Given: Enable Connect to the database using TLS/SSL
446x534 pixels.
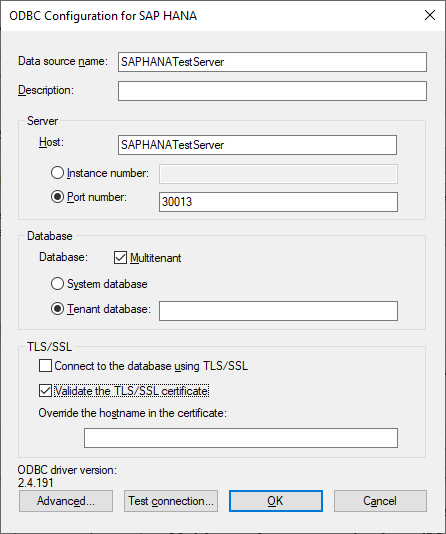Looking at the screenshot, I should pos(45,366).
